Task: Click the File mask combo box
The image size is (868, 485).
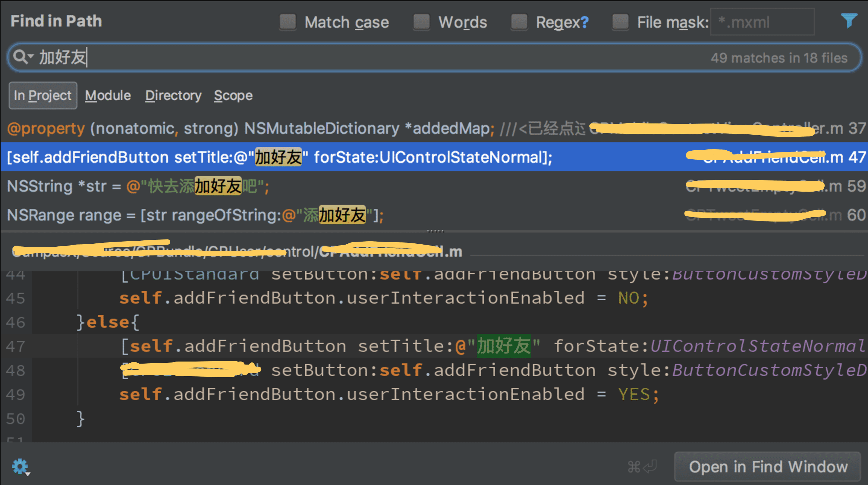Action: pos(762,22)
